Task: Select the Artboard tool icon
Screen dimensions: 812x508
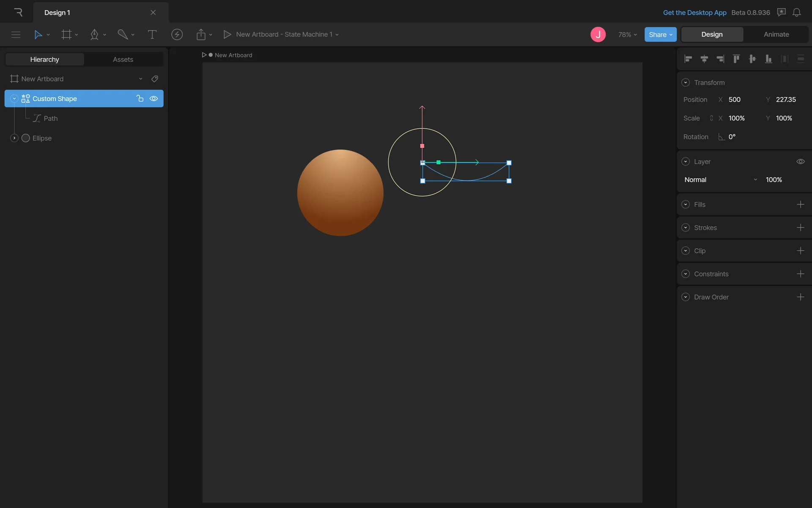Action: [66, 34]
